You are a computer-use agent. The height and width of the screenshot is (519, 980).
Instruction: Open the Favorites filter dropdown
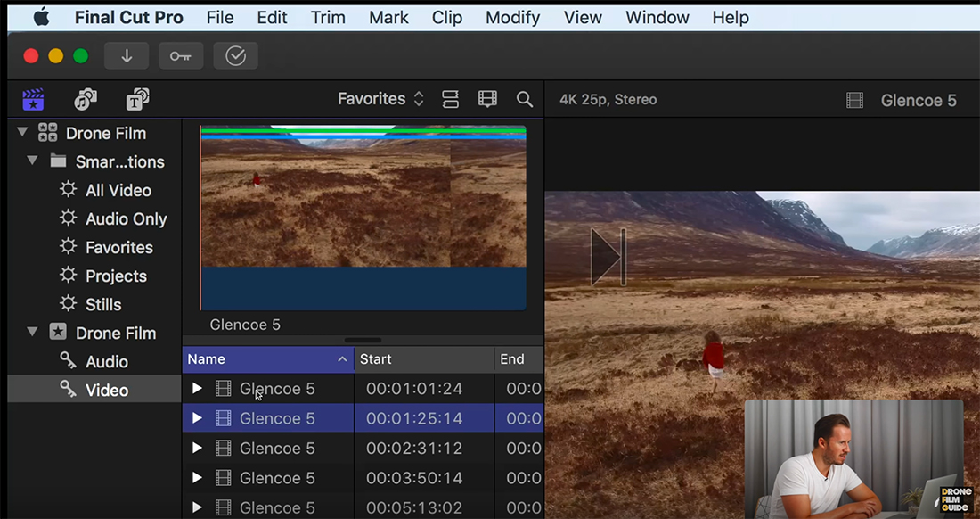point(380,98)
